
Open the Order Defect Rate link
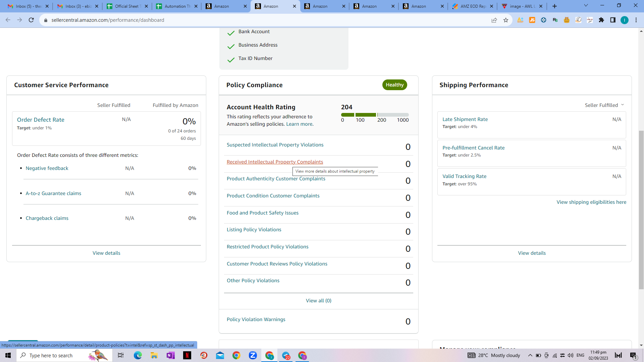(x=41, y=120)
